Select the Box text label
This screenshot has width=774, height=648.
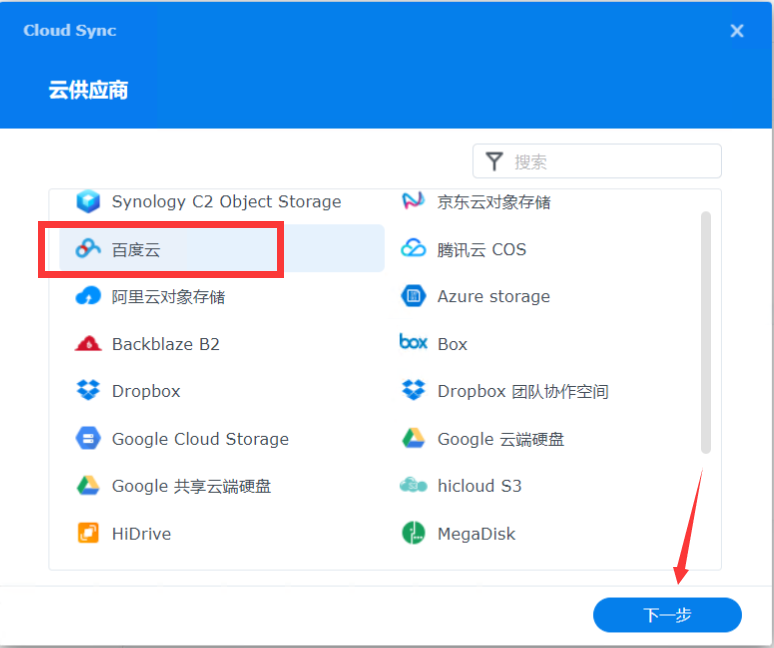click(452, 343)
